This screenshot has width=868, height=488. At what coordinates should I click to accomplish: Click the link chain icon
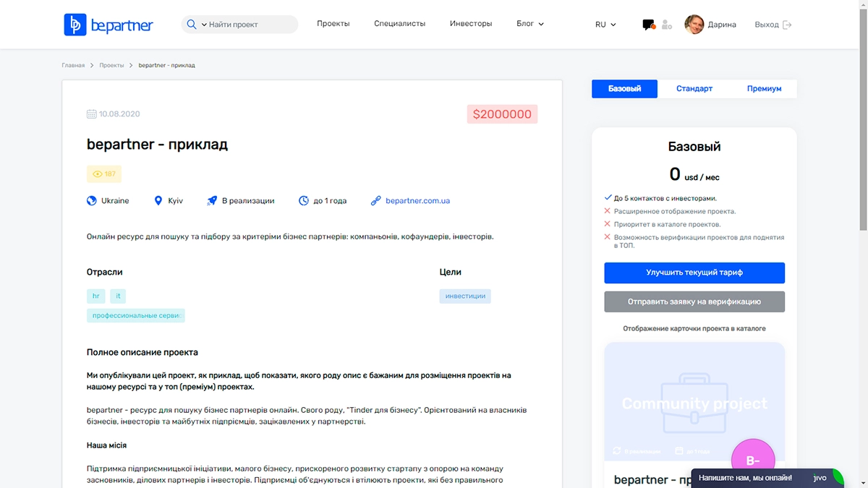tap(375, 201)
